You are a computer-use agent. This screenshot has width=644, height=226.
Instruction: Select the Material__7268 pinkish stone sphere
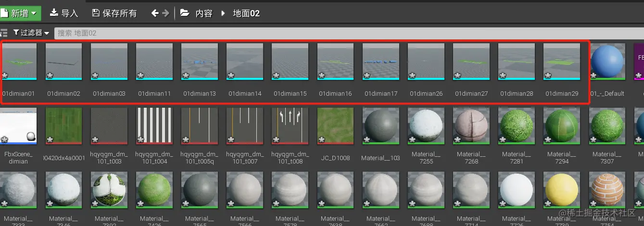tap(471, 126)
